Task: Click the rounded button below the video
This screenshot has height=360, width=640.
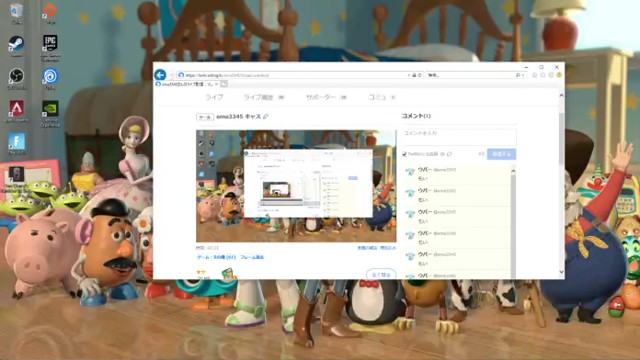Action: point(381,274)
